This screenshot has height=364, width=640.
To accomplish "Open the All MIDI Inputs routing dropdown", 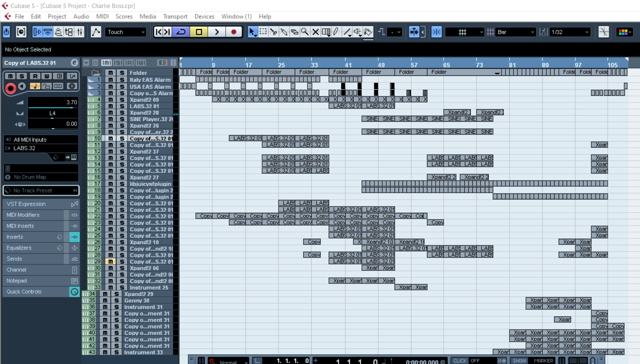I will pos(41,140).
